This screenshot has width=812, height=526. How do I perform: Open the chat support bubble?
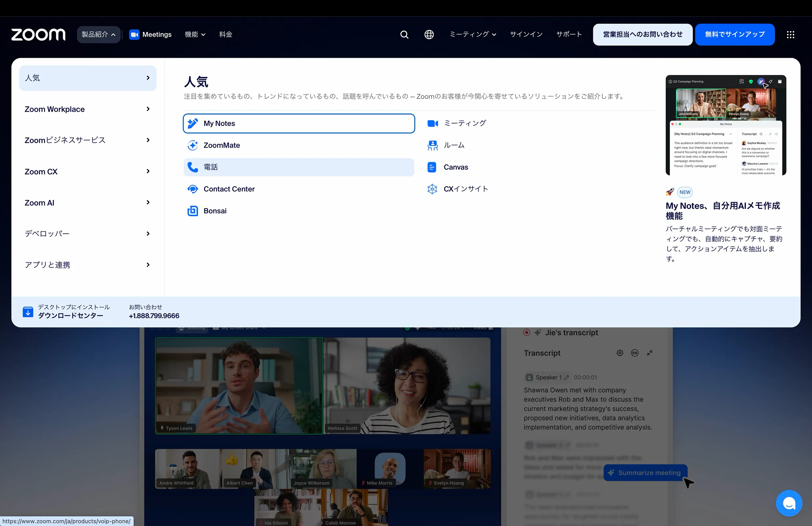click(x=789, y=503)
